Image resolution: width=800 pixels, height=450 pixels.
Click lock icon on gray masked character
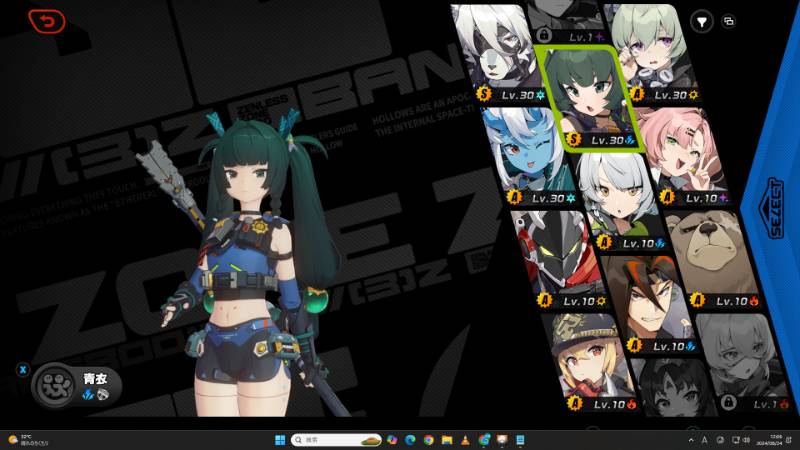tap(729, 403)
